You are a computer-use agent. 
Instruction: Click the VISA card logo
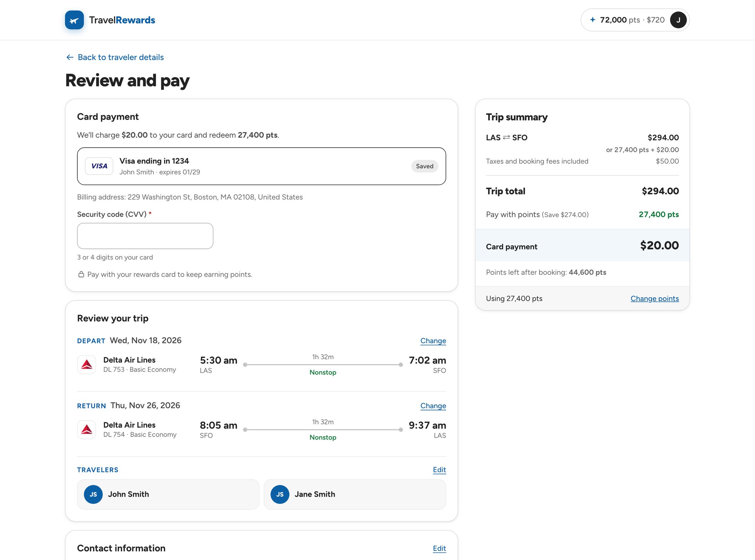click(x=99, y=166)
